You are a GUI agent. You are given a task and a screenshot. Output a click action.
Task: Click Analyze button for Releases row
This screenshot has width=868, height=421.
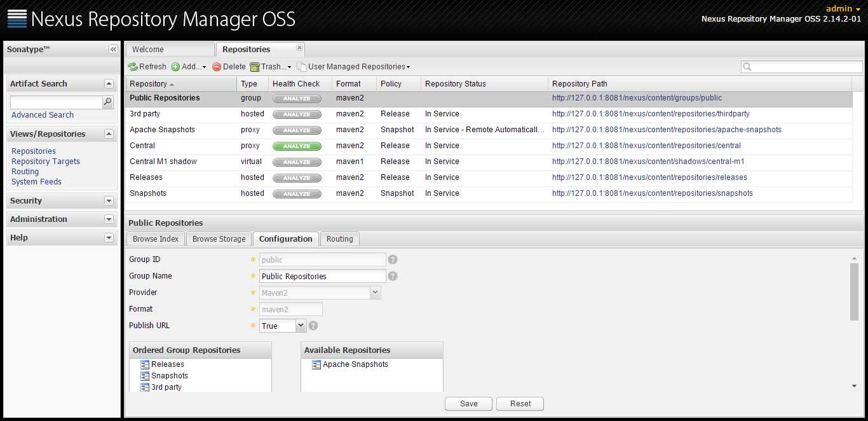pos(297,178)
